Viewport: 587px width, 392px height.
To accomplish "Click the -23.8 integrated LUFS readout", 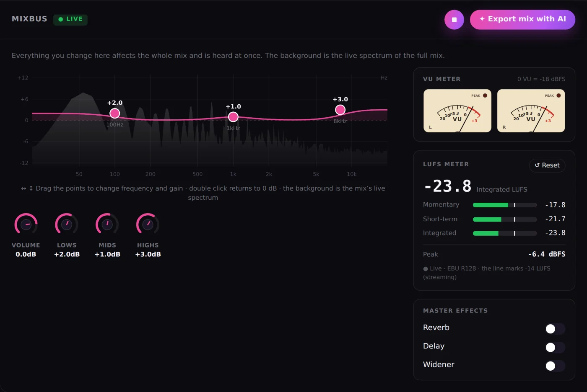I will [448, 186].
